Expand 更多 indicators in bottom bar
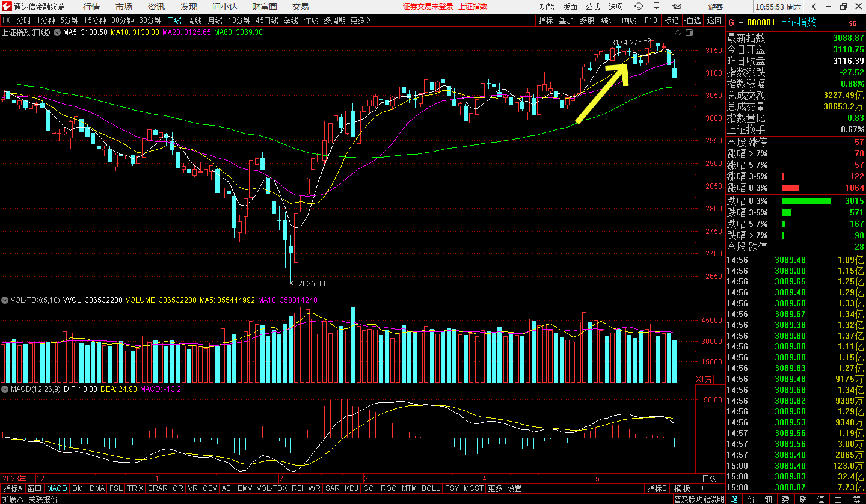Screen dimensions: 866x504 [x=495, y=488]
